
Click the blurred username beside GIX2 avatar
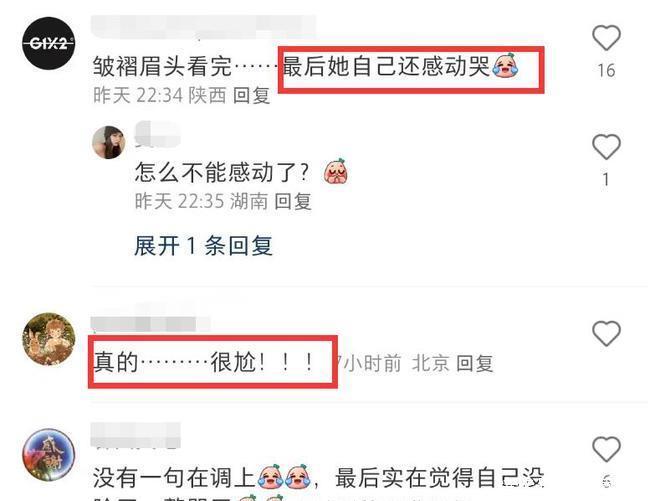[203, 27]
